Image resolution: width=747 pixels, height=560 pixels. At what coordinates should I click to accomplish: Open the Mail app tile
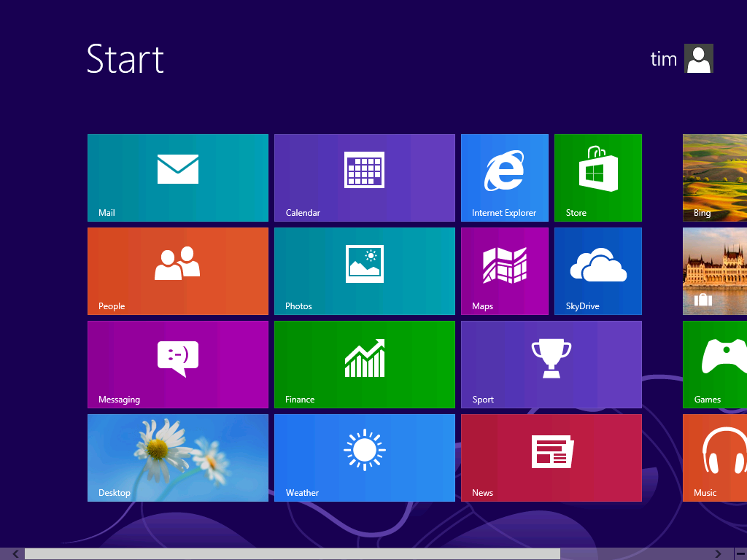[x=177, y=177]
